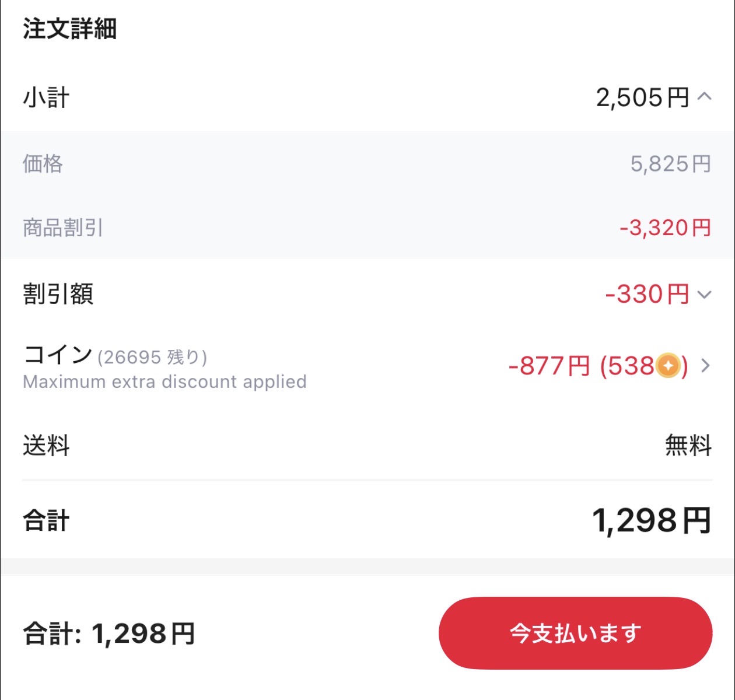Viewport: 735px width, 700px height.
Task: Collapse the 小計 subtotal breakdown
Action: tap(705, 97)
